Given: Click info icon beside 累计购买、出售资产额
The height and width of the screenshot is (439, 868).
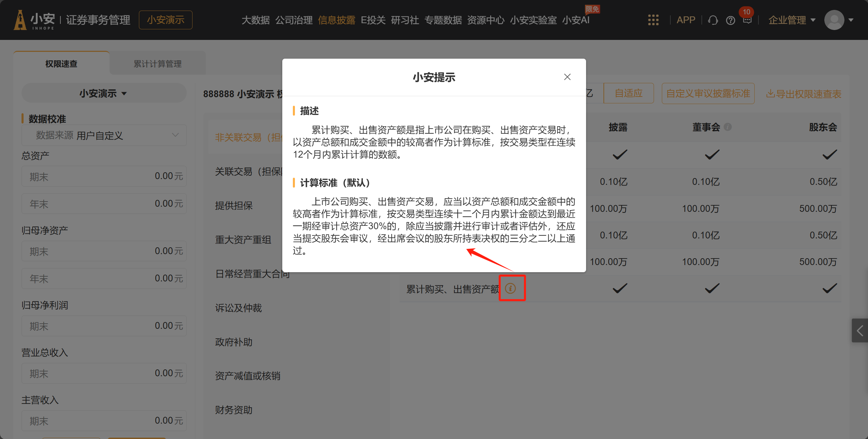Looking at the screenshot, I should coord(510,289).
